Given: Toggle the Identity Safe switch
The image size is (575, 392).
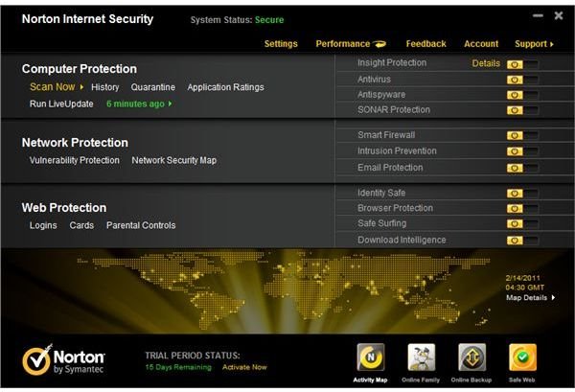Looking at the screenshot, I should pos(522,194).
